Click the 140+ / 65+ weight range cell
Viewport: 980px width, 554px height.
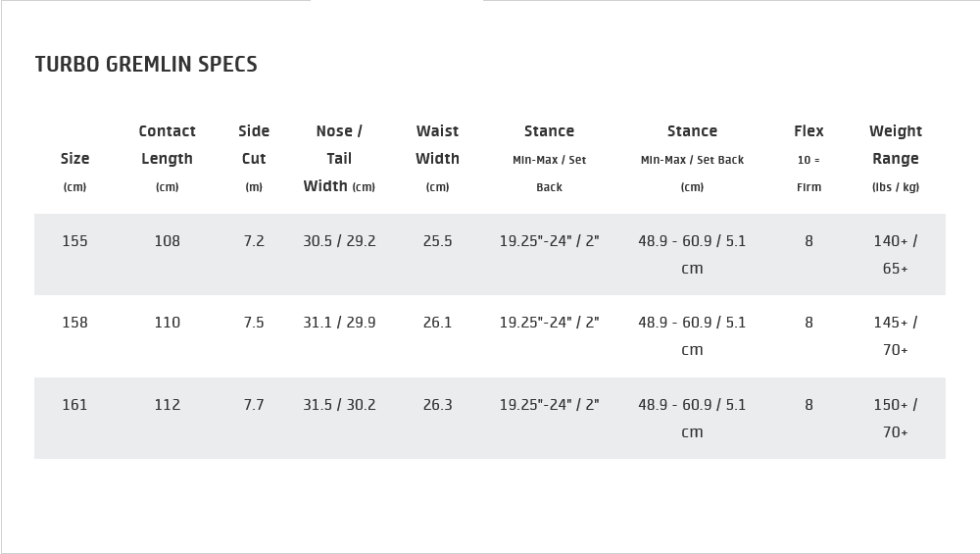[x=896, y=254]
